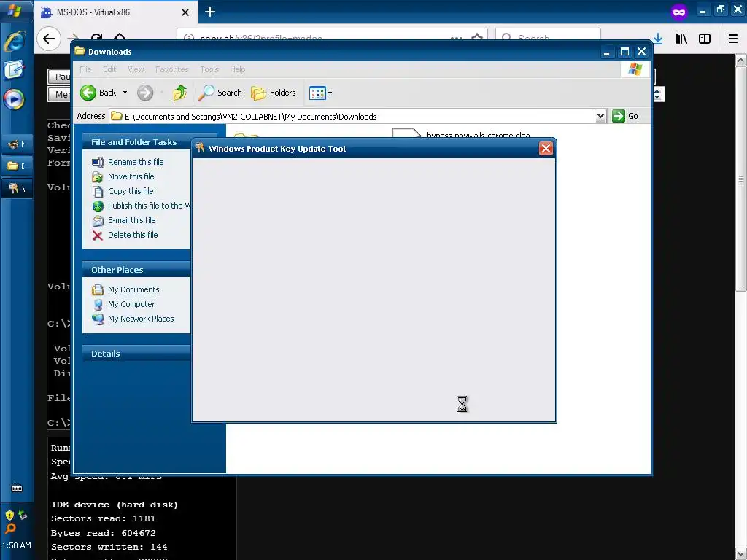Toggle the Firefox sidebar icon

pyautogui.click(x=705, y=39)
